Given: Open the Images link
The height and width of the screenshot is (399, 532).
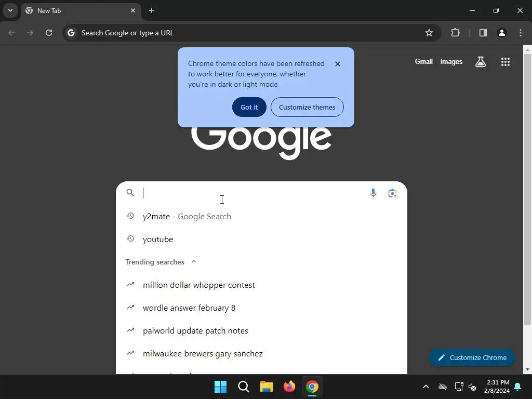Looking at the screenshot, I should [451, 62].
